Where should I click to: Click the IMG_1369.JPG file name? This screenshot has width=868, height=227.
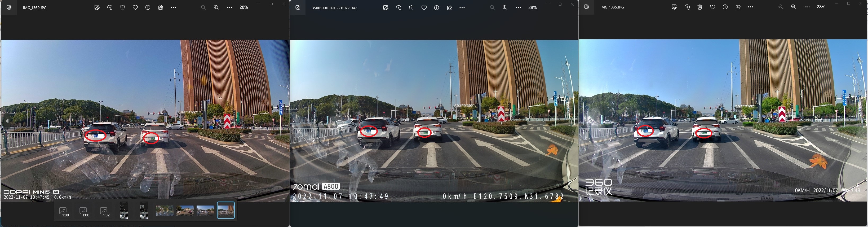35,7
